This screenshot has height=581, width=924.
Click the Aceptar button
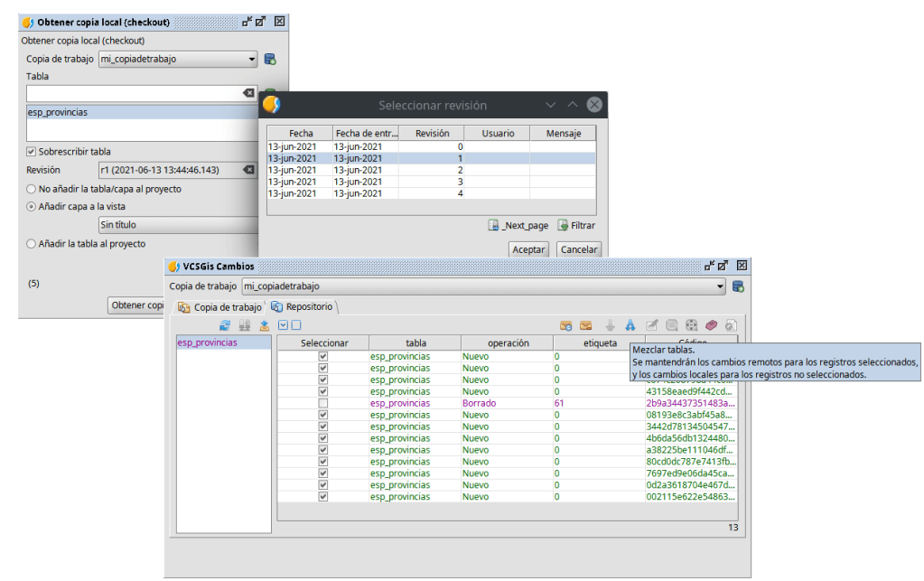529,249
